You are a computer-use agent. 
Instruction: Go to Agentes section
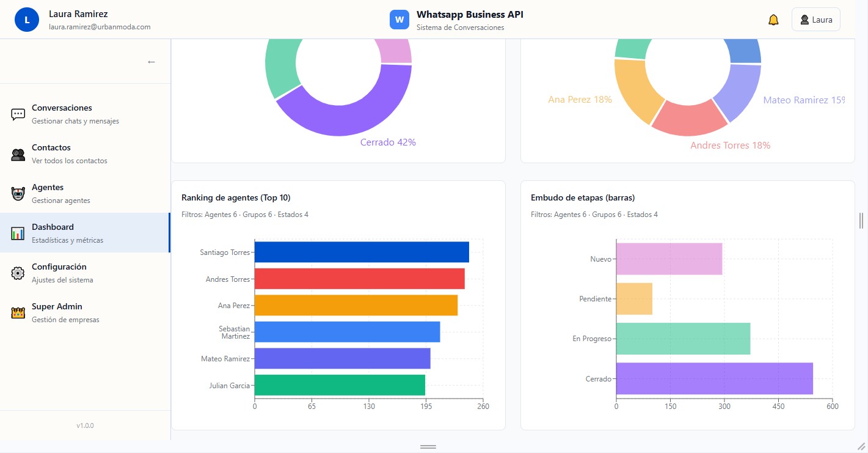point(85,193)
